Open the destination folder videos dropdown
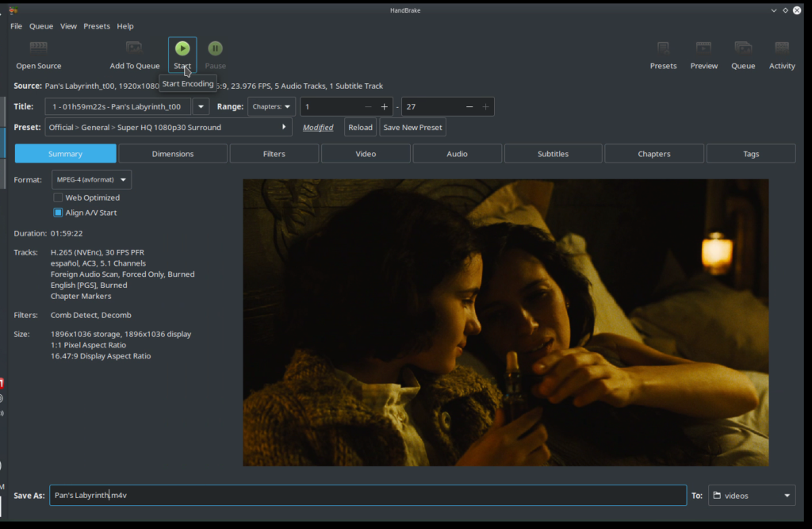Image resolution: width=812 pixels, height=529 pixels. tap(752, 496)
